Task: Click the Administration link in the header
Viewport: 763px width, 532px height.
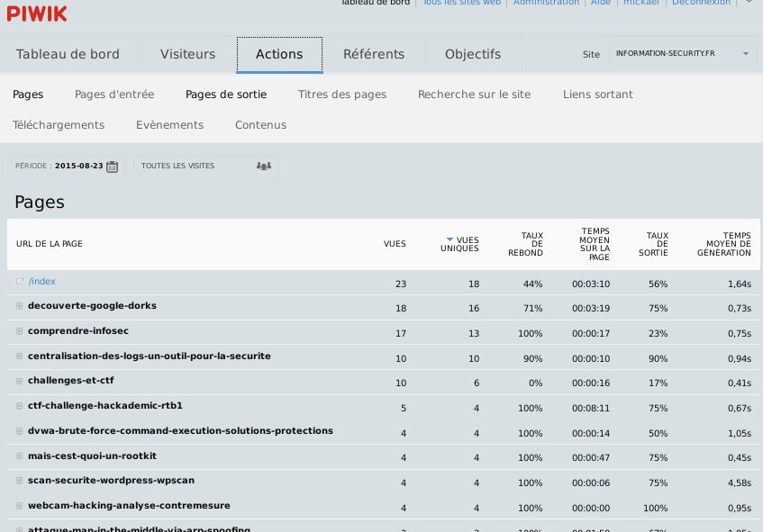Action: [546, 3]
